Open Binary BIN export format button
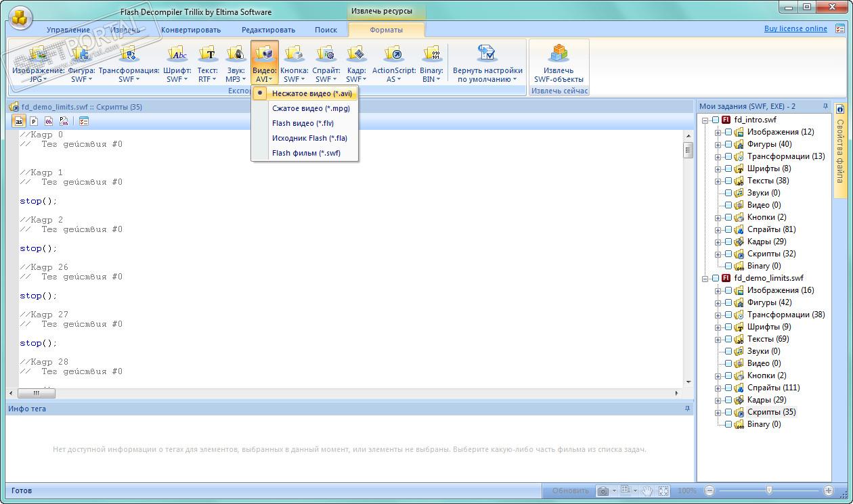 [431, 64]
